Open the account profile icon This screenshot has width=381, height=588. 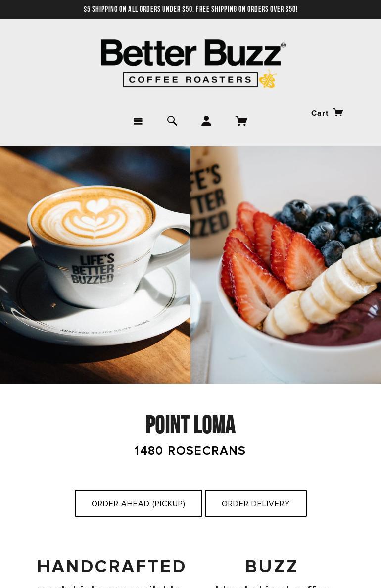click(206, 121)
